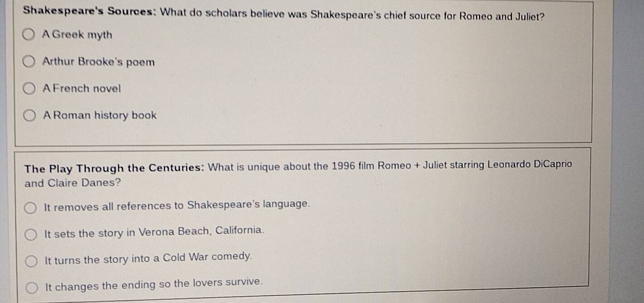Choose the 'Arthur Brooke's poem' radio button
The width and height of the screenshot is (644, 303).
tap(29, 62)
